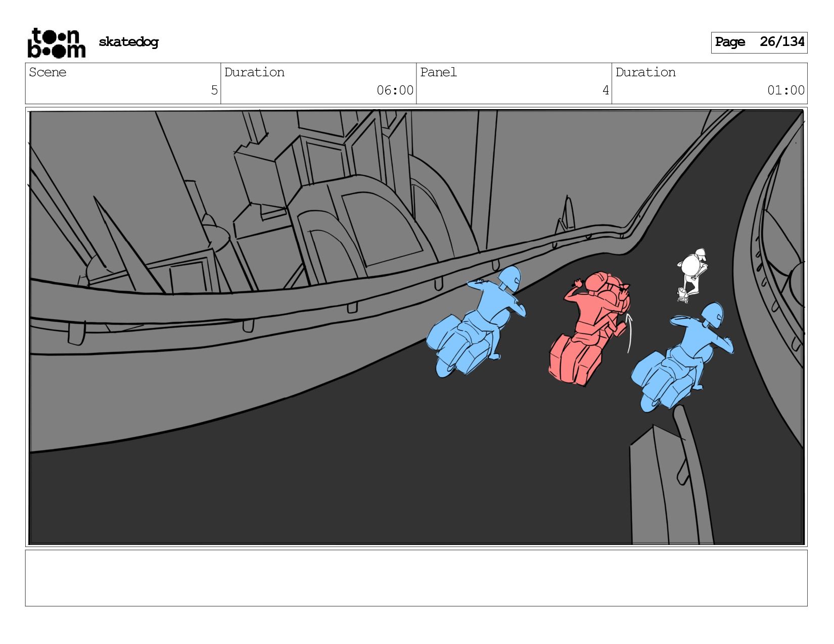The width and height of the screenshot is (834, 644).
Task: Click the red motorcycle rider in the panel
Action: click(x=590, y=328)
